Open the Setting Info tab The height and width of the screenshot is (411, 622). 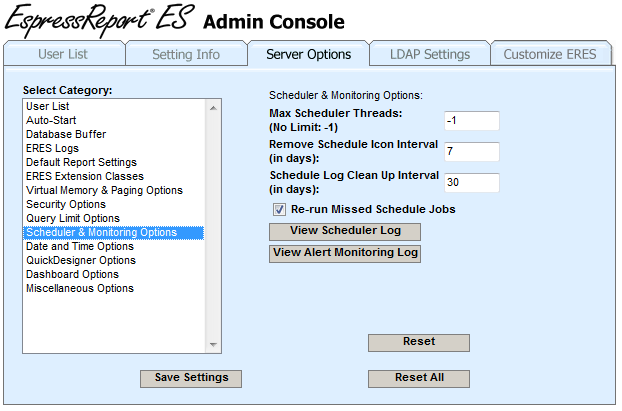186,54
